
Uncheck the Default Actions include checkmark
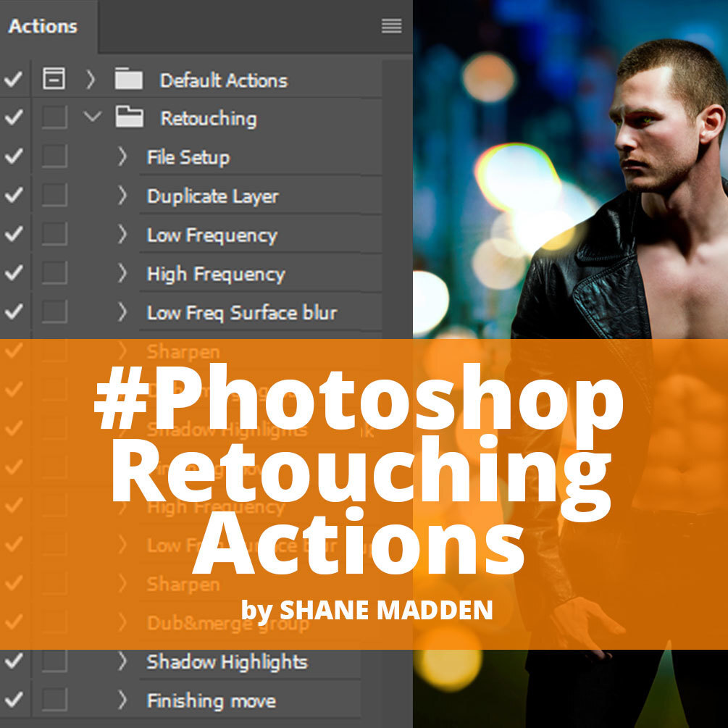14,79
